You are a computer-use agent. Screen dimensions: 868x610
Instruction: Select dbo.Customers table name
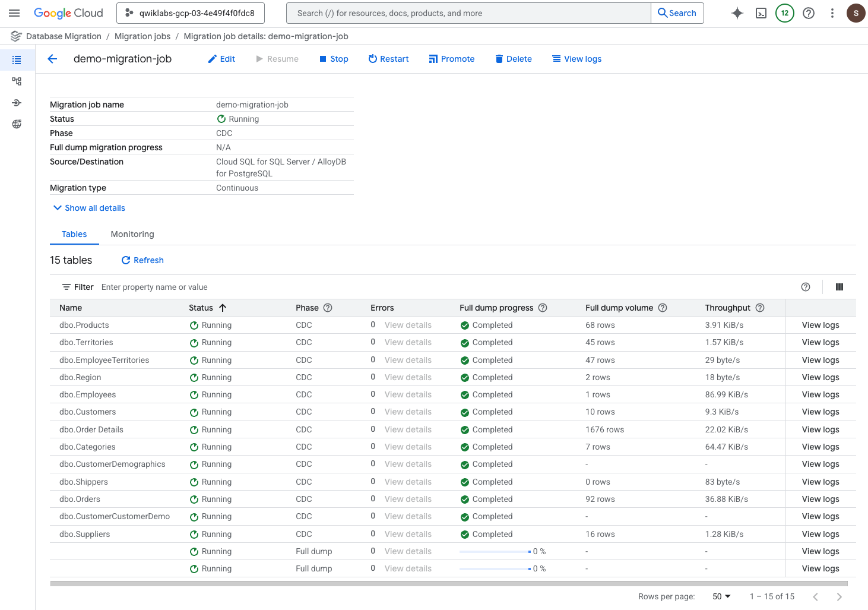coord(87,412)
